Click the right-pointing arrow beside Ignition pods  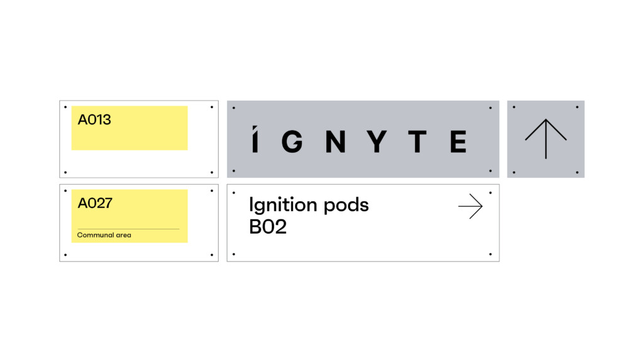(470, 206)
